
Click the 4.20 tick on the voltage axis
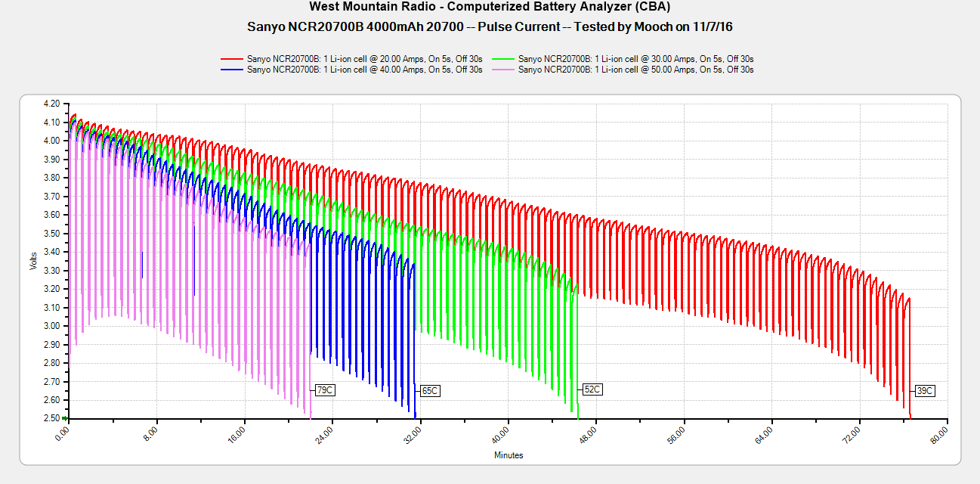(x=51, y=104)
